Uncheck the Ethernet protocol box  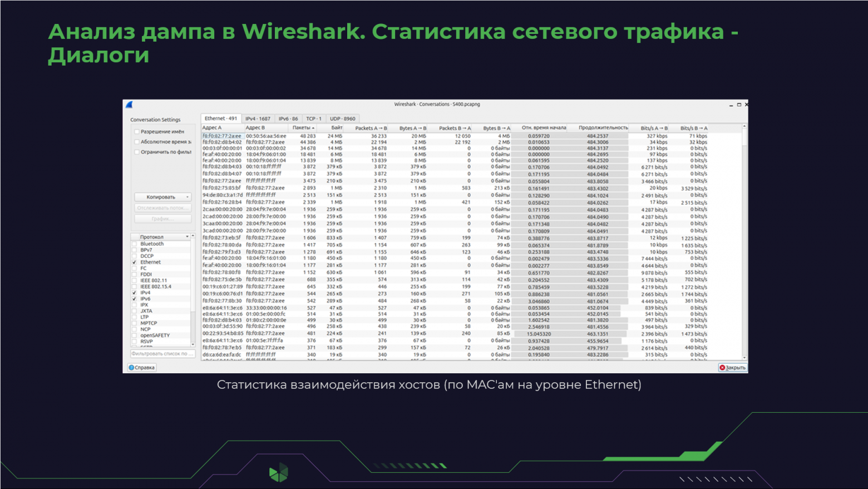click(134, 262)
